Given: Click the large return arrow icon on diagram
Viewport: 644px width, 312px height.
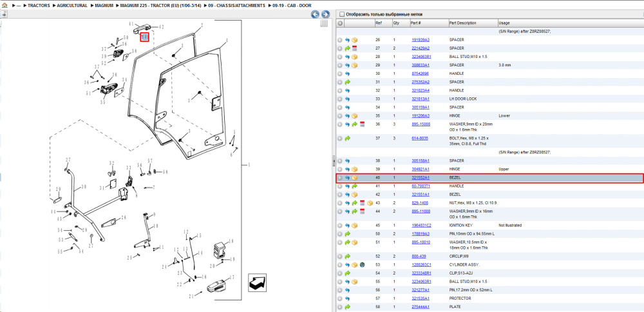Looking at the screenshot, I should point(257,283).
